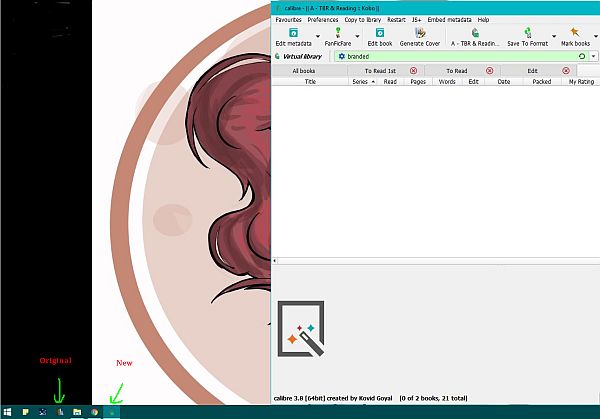
Task: Click the Virtual library button
Action: [x=298, y=56]
